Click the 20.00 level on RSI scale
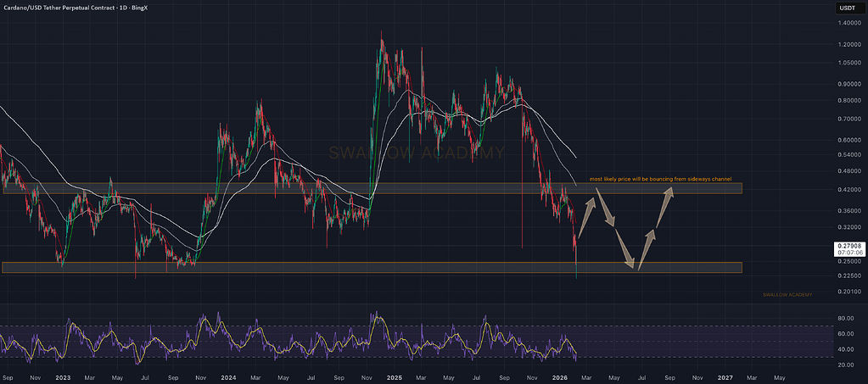 [x=845, y=365]
